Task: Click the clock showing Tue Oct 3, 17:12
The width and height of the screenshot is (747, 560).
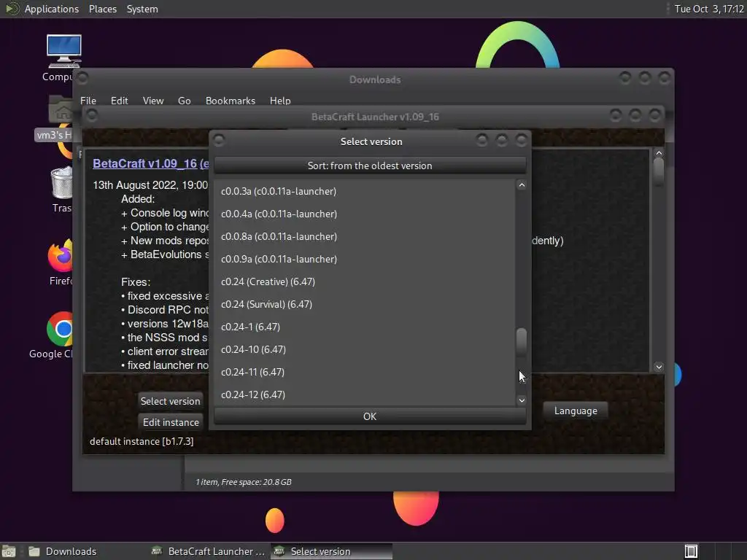Action: [709, 9]
